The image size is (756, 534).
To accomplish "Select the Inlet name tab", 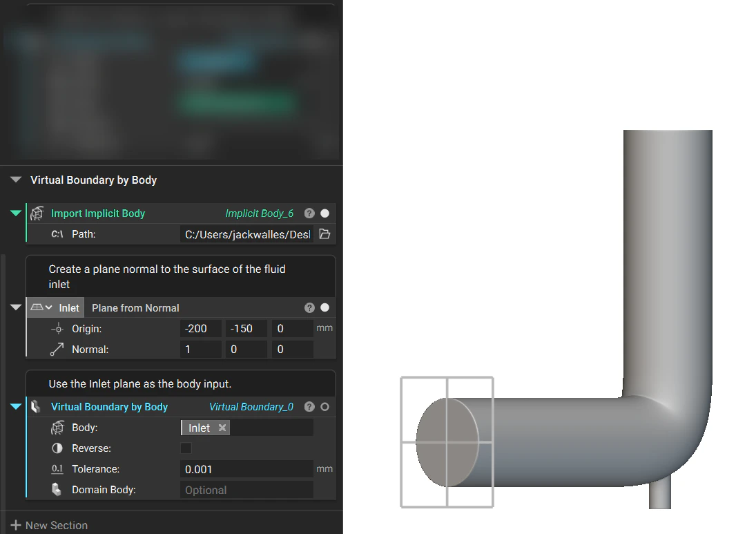I will (x=68, y=307).
